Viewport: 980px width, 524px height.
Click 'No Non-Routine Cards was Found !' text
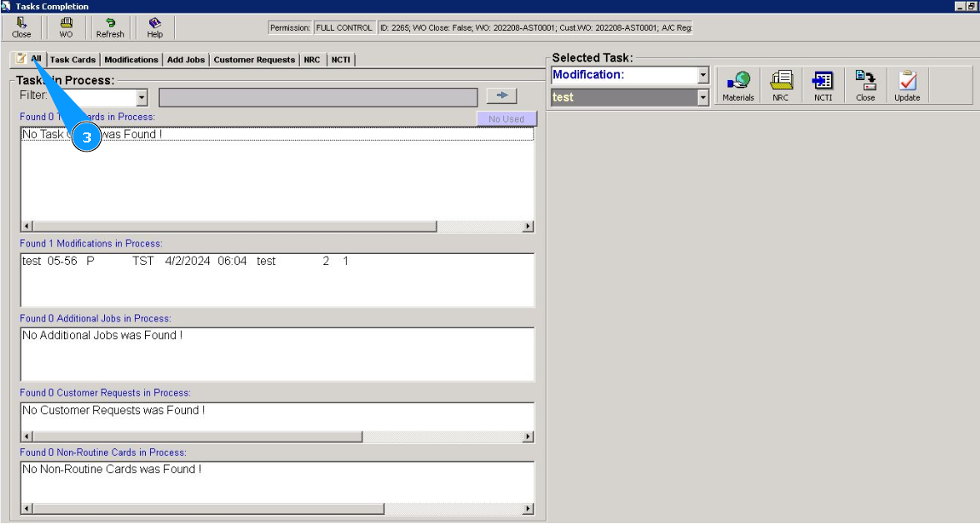(x=112, y=469)
